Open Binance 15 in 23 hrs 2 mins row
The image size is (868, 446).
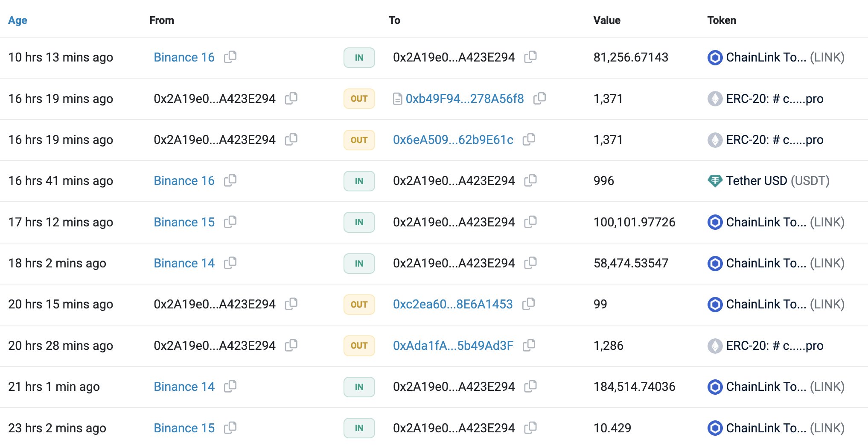point(184,428)
